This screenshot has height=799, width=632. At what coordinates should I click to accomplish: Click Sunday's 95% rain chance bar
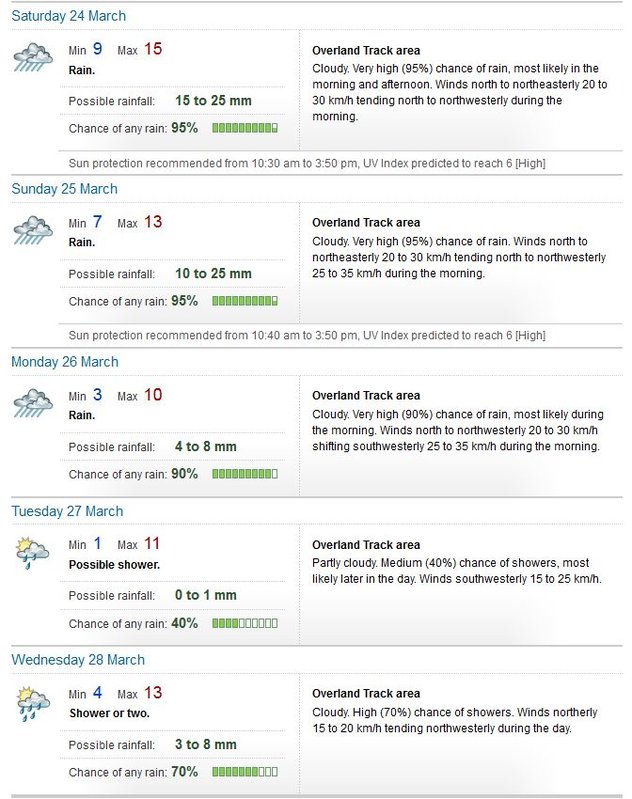point(245,301)
